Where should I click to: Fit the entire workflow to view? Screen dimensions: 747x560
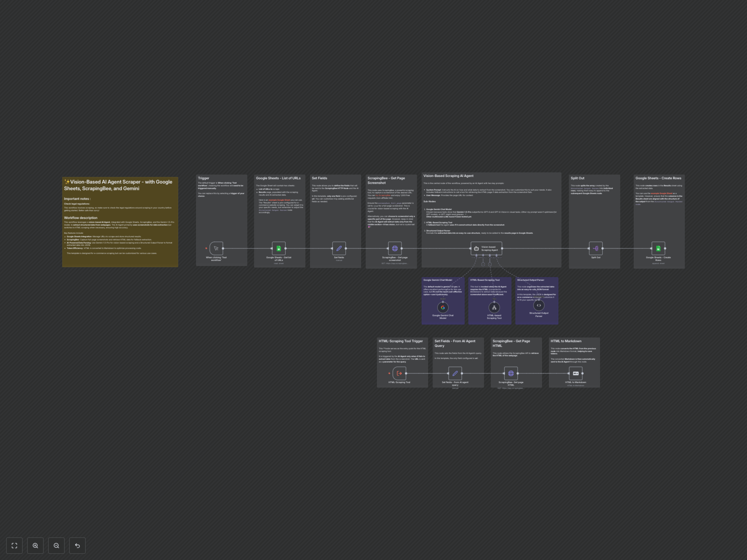point(14,545)
